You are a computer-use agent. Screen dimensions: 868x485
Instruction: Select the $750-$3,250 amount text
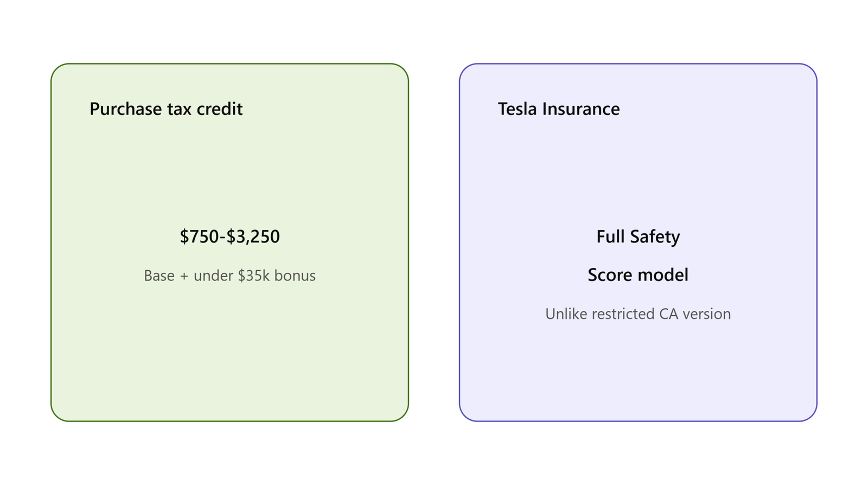[x=230, y=237]
